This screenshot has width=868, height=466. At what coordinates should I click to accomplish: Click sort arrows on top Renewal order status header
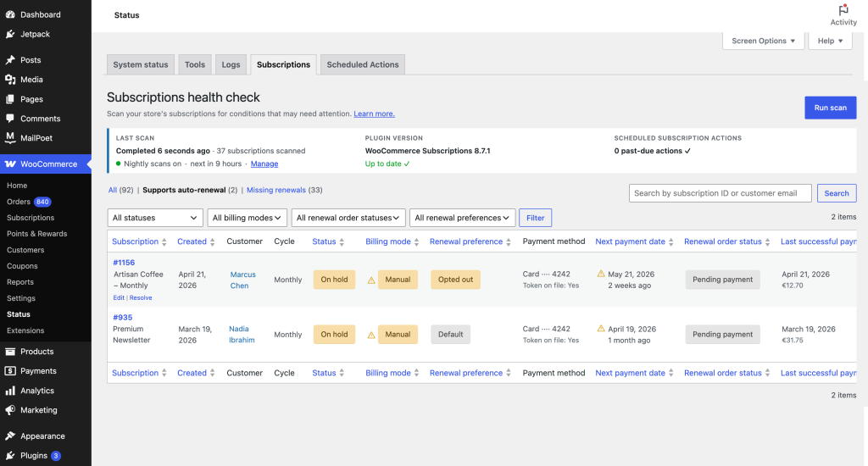(767, 241)
